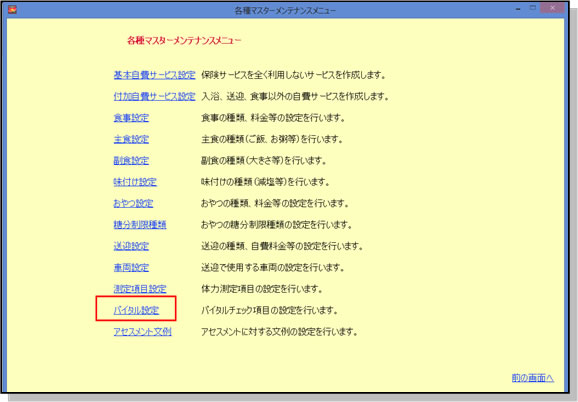Open 糖分制限種類 settings link
This screenshot has width=578, height=402.
click(x=140, y=225)
